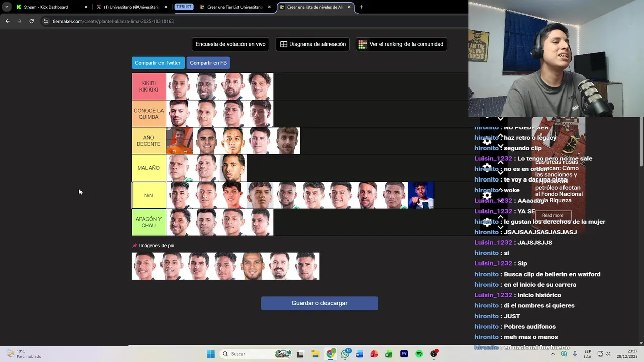Move APAGÓN Y CHAU row down with chevron
The width and height of the screenshot is (644, 362).
coord(500,227)
